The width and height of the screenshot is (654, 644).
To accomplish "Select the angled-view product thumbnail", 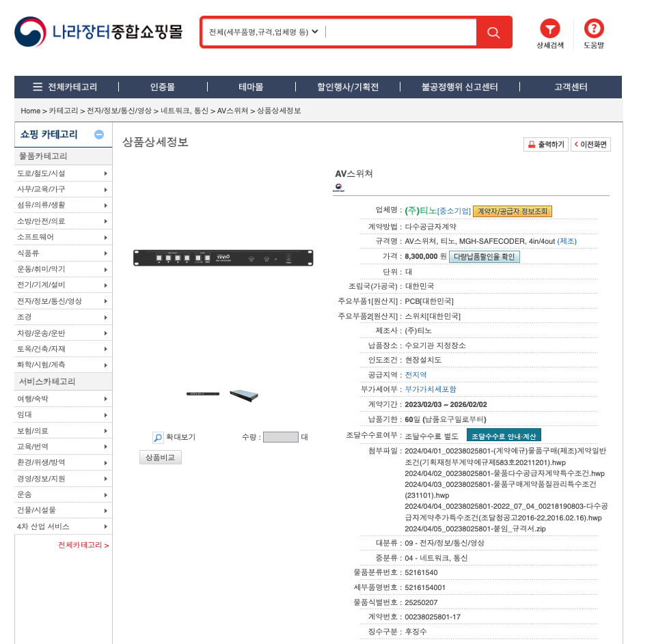I will [244, 395].
